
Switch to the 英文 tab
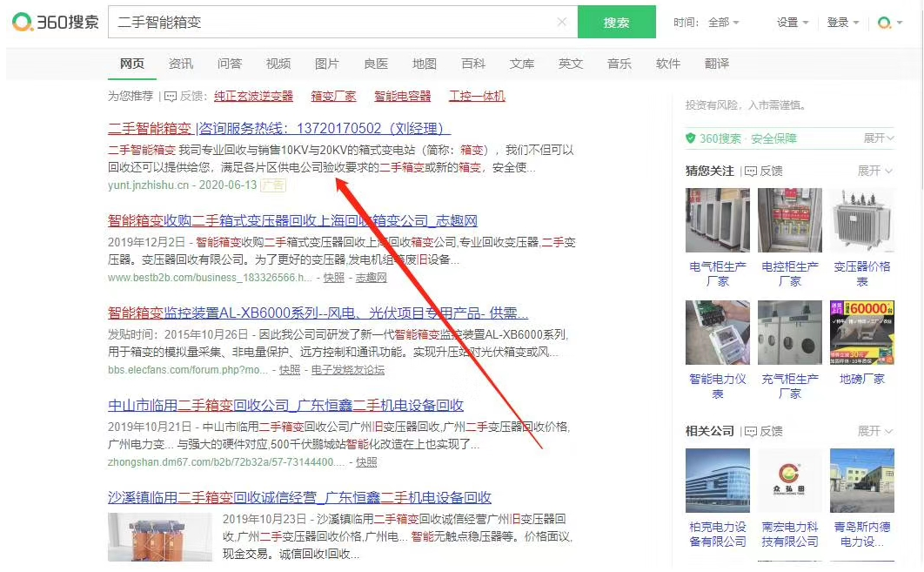(571, 64)
